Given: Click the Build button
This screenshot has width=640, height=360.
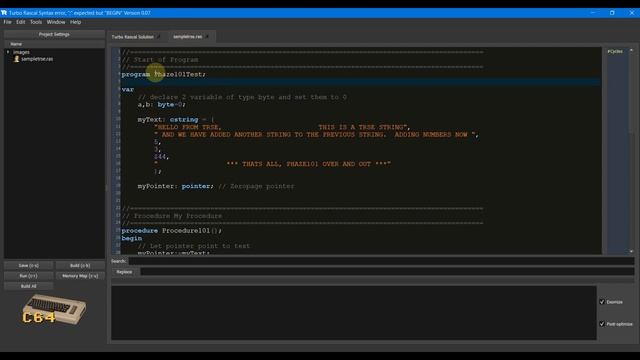Looking at the screenshot, I should 80,265.
